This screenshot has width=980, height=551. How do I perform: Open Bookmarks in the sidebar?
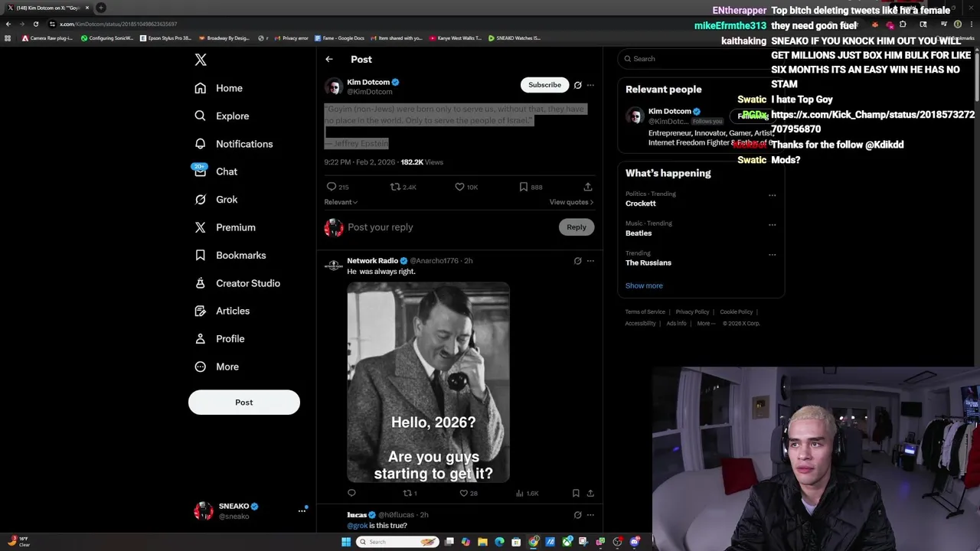[x=230, y=256]
